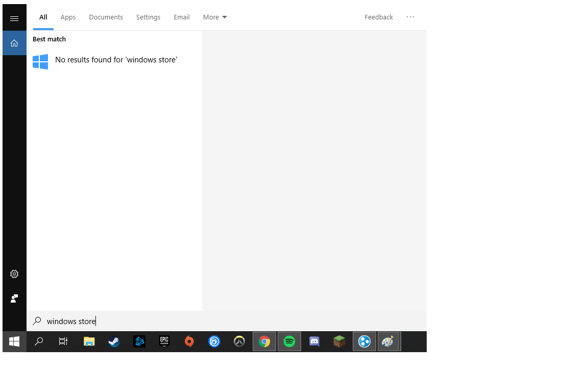This screenshot has width=588, height=368.
Task: Switch to blue circle app with white dots
Action: (x=364, y=342)
